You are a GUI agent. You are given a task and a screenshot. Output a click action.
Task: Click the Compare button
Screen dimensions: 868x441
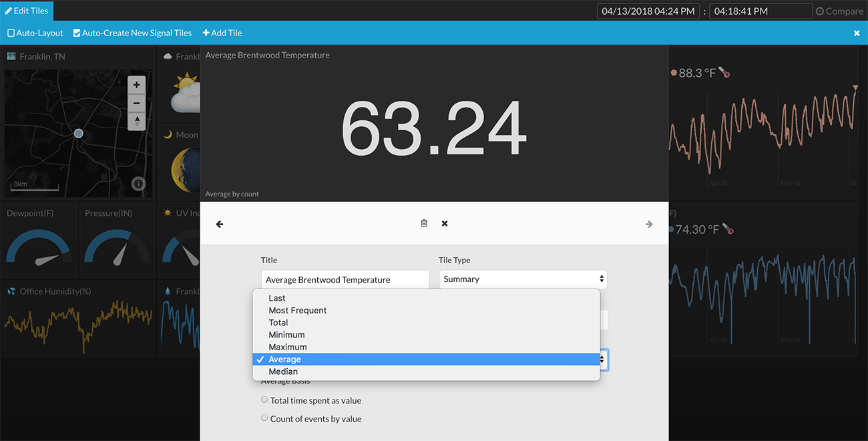(839, 11)
